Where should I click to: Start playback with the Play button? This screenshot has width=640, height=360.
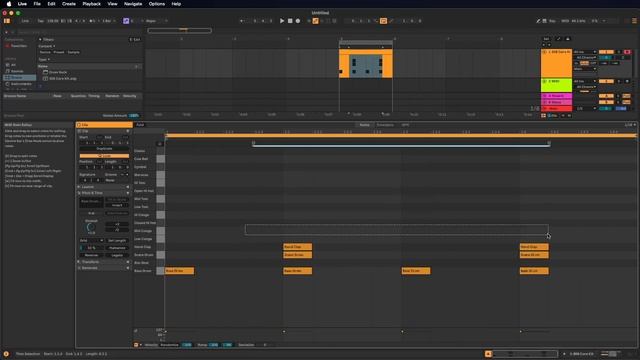[282, 21]
